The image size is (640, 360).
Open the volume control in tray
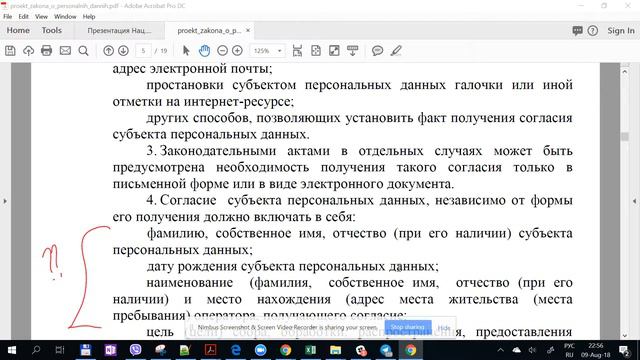(x=532, y=350)
